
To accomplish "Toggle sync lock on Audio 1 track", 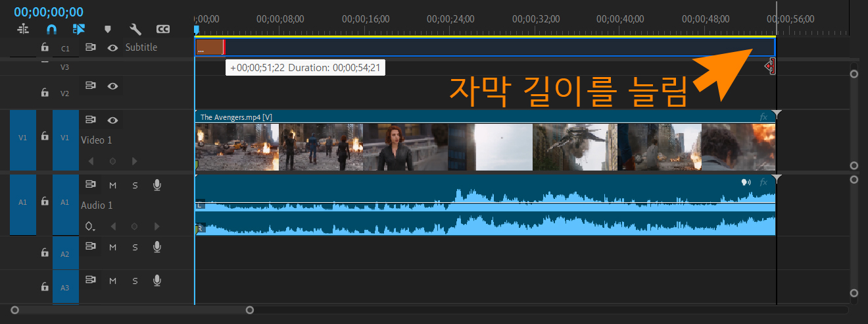I will coord(91,185).
